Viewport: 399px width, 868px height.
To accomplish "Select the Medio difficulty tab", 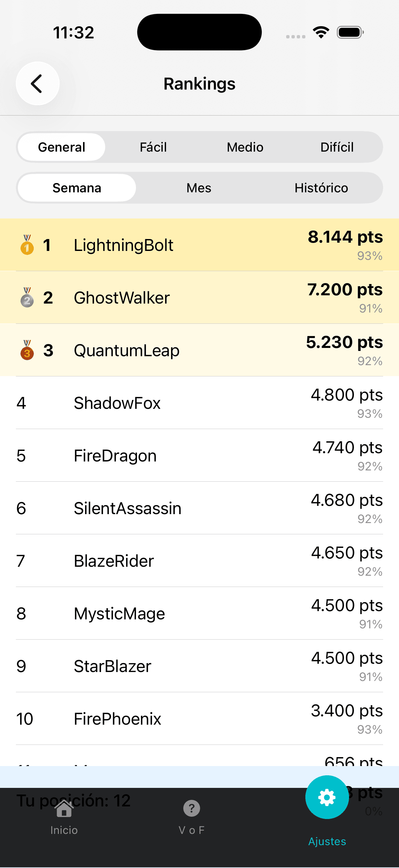I will (245, 147).
